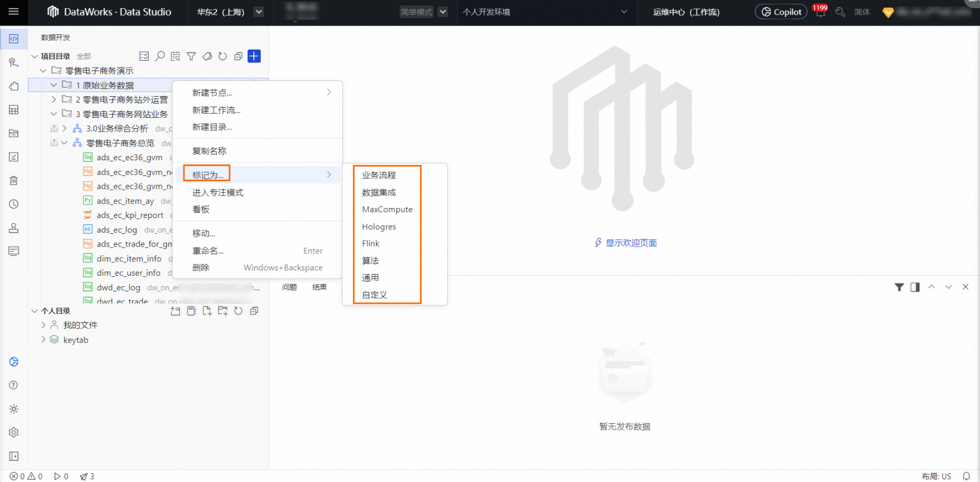The image size is (980, 482).
Task: Open the help question-mark icon in sidebar
Action: pos(13,385)
